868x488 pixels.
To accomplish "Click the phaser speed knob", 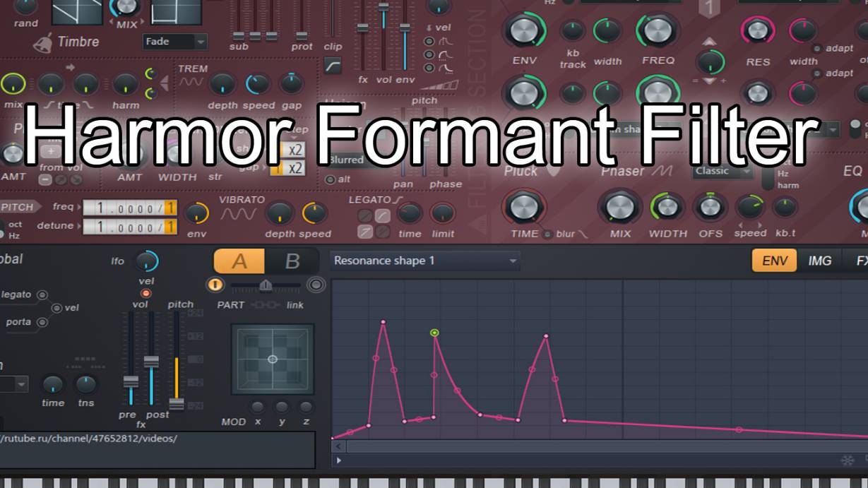I will pyautogui.click(x=749, y=207).
